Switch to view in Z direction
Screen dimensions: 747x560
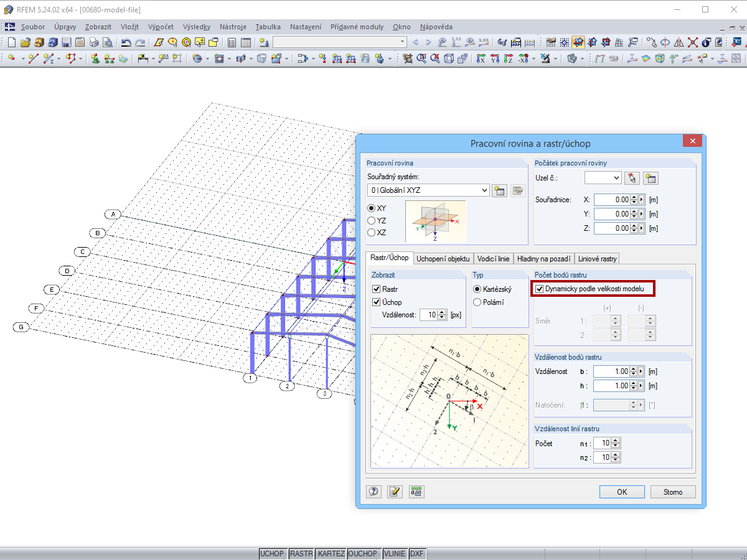509,58
